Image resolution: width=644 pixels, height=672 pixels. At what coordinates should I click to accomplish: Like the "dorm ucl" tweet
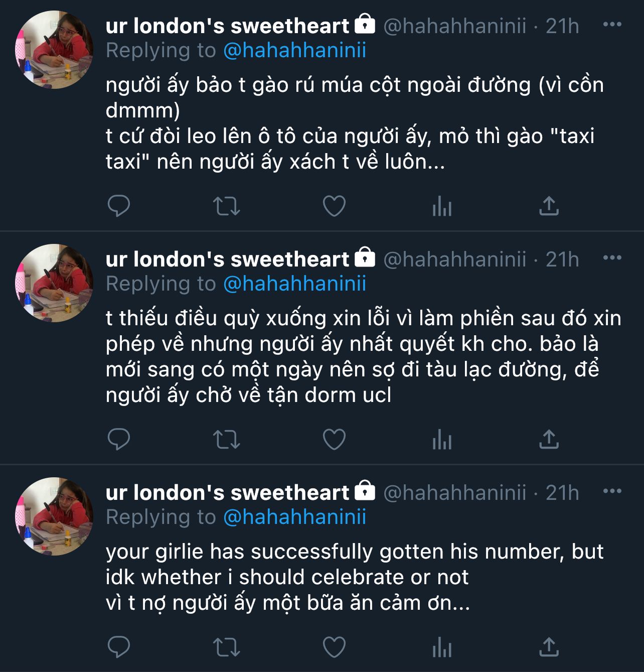point(334,439)
